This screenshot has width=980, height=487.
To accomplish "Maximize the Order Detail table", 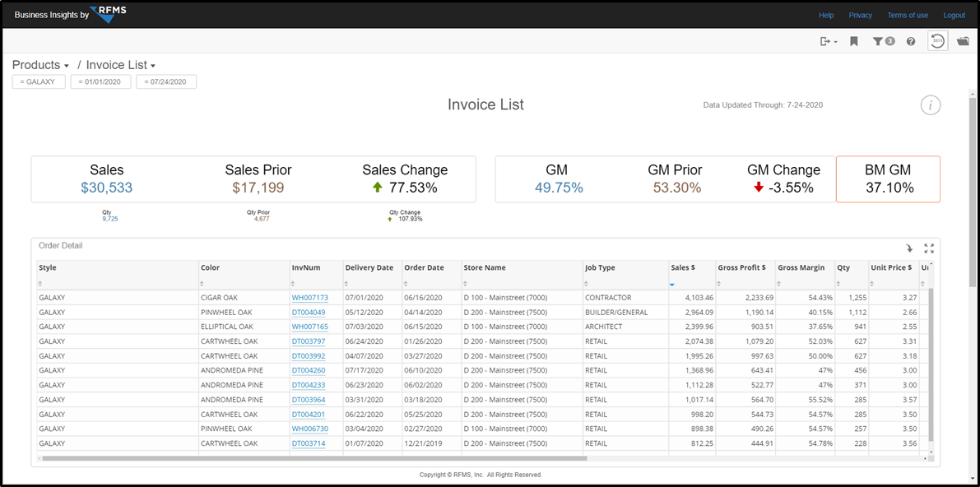I will pos(929,248).
